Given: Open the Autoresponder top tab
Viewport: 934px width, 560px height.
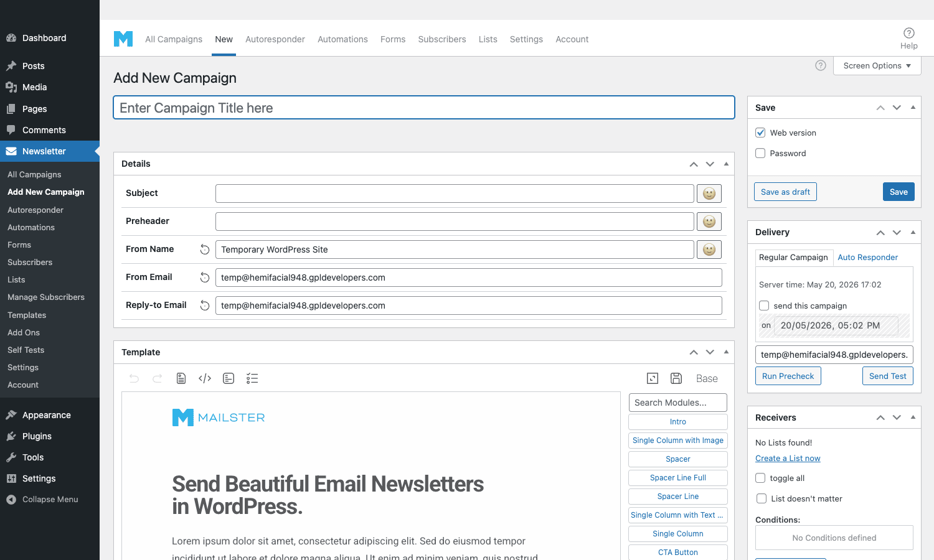Looking at the screenshot, I should click(x=275, y=39).
